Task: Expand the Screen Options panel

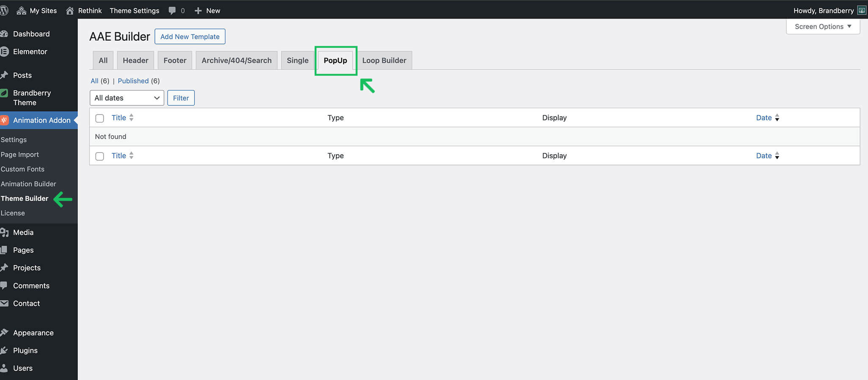Action: click(x=822, y=27)
